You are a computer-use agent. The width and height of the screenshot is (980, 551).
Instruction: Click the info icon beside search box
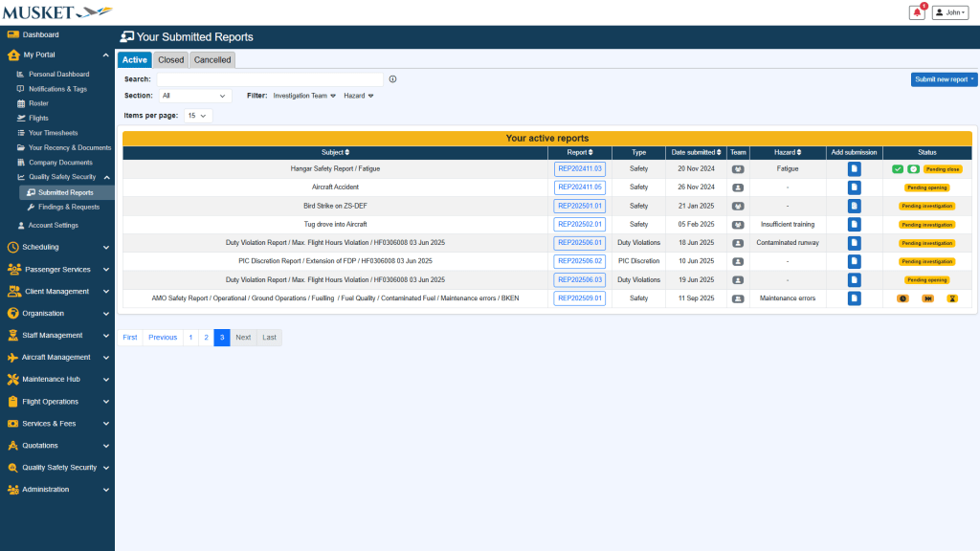pyautogui.click(x=392, y=79)
